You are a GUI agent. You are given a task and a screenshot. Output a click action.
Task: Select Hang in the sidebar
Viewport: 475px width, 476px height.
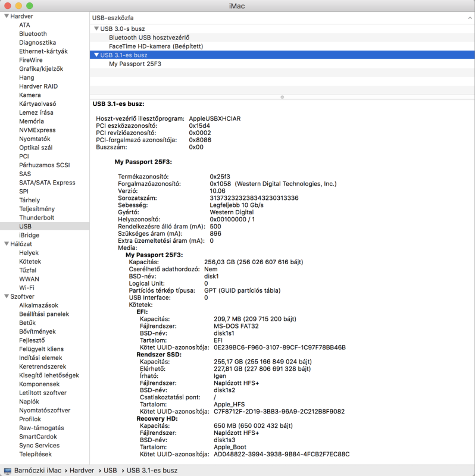point(27,78)
